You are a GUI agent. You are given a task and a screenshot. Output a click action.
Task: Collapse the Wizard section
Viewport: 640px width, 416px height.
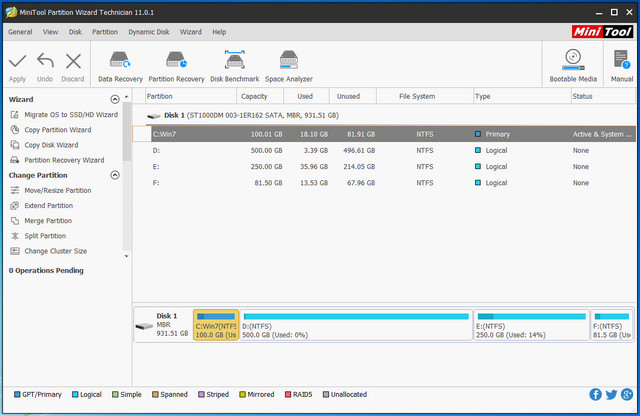[115, 99]
